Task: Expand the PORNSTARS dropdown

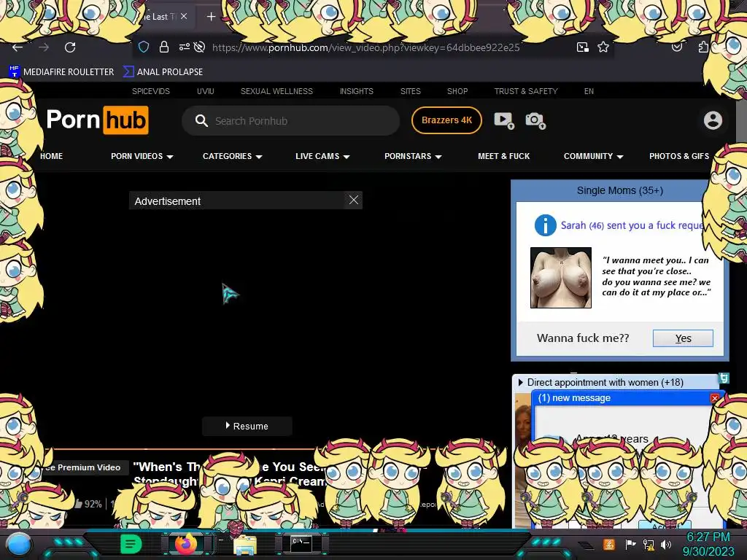Action: pyautogui.click(x=413, y=156)
